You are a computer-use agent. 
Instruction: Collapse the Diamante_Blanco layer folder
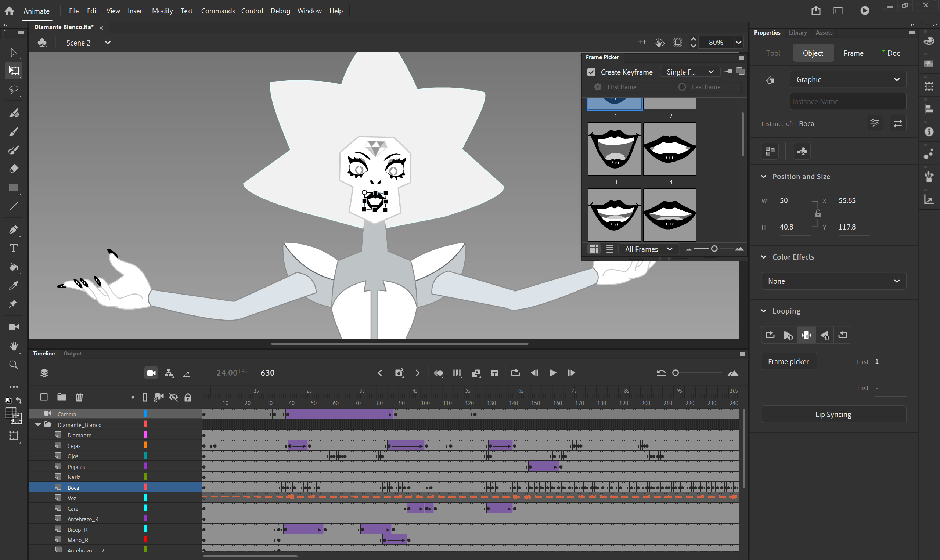click(x=38, y=424)
